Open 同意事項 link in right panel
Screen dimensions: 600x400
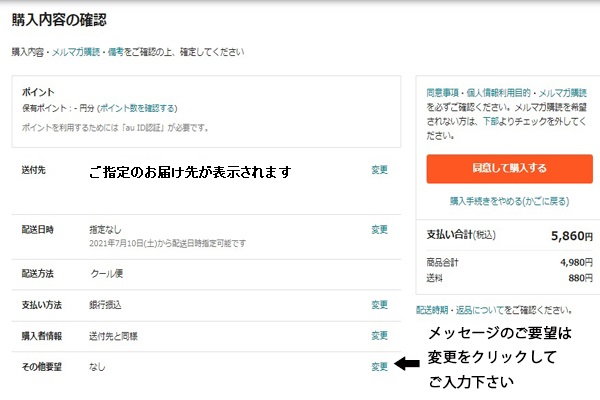coord(444,89)
